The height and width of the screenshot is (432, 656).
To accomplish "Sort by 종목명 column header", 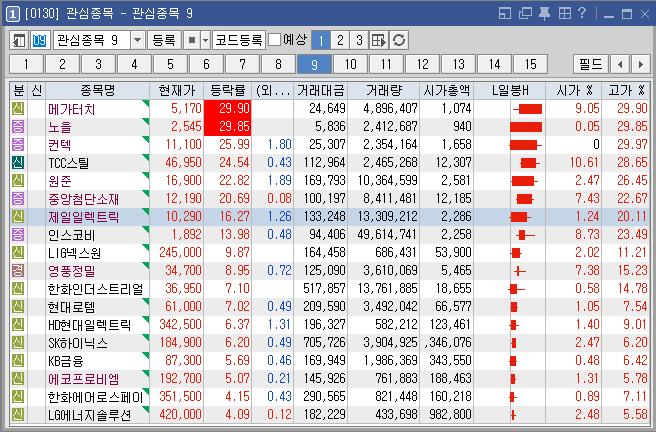I will coord(97,90).
